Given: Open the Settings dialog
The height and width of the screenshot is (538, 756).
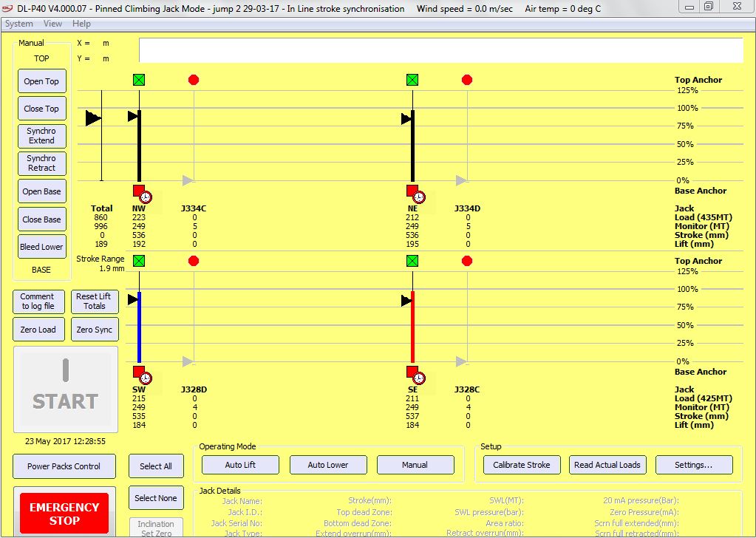Looking at the screenshot, I should click(693, 465).
